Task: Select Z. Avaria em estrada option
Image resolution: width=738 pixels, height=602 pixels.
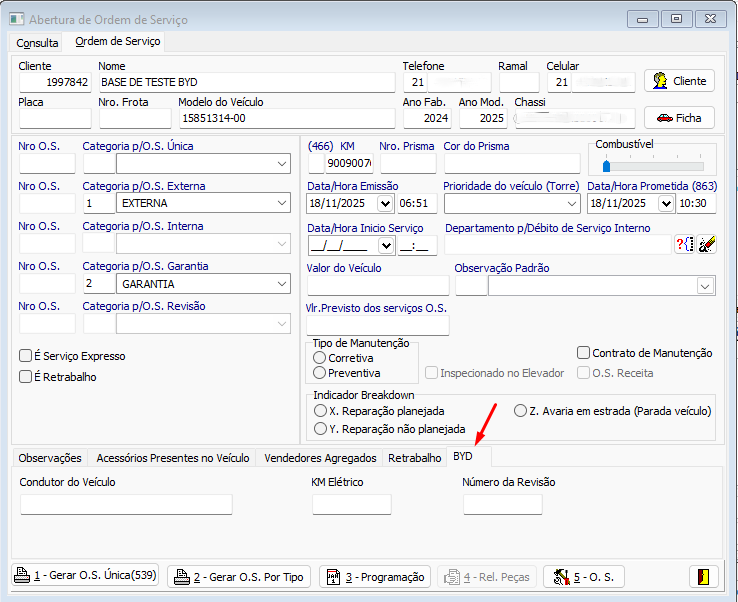Action: point(520,411)
